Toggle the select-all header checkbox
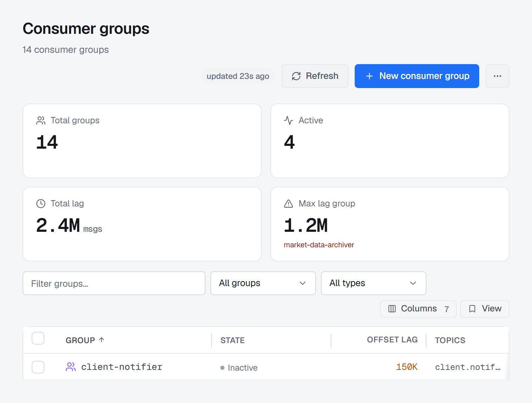532x403 pixels. click(38, 338)
